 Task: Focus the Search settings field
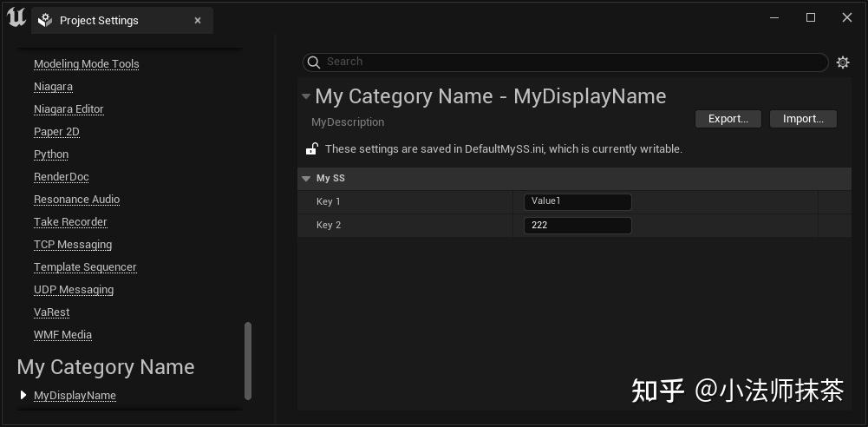coord(572,62)
